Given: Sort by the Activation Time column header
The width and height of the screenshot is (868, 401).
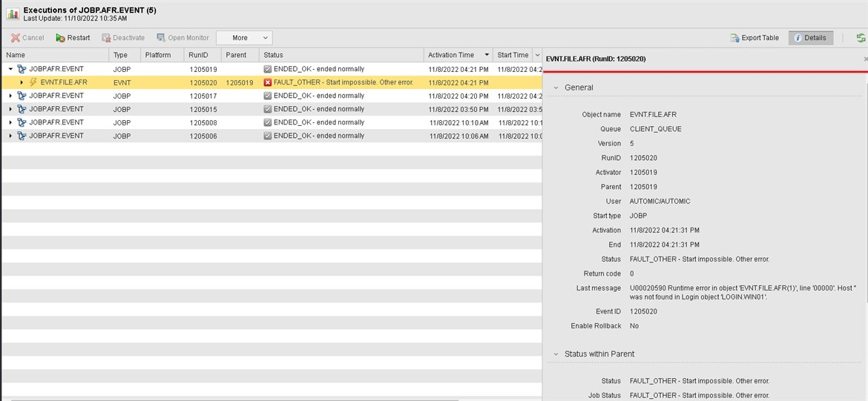Looking at the screenshot, I should pos(451,55).
